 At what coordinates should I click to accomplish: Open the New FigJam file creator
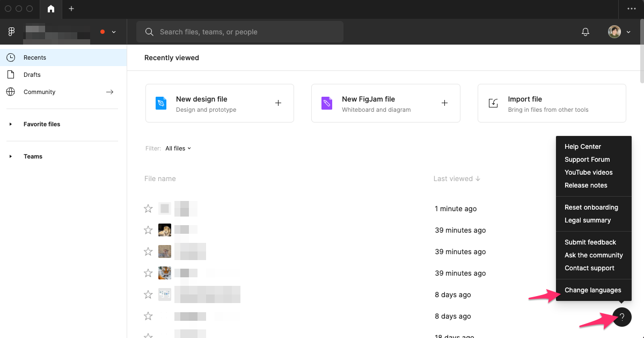385,103
